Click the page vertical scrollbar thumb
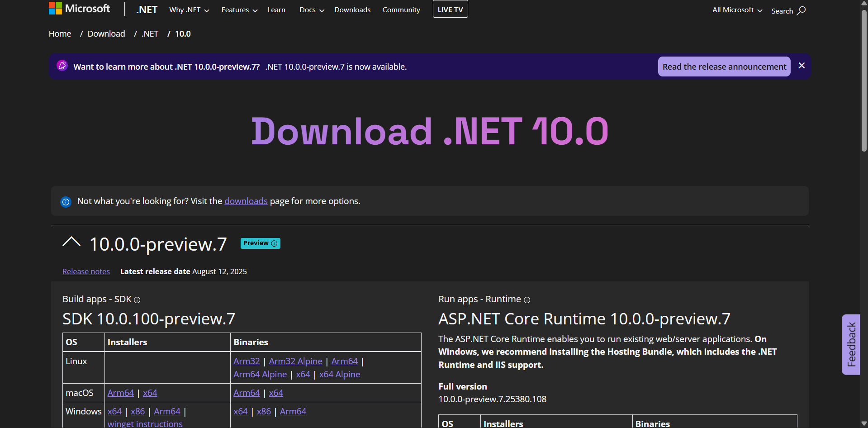Screen dimensions: 868x428 tap(864, 81)
